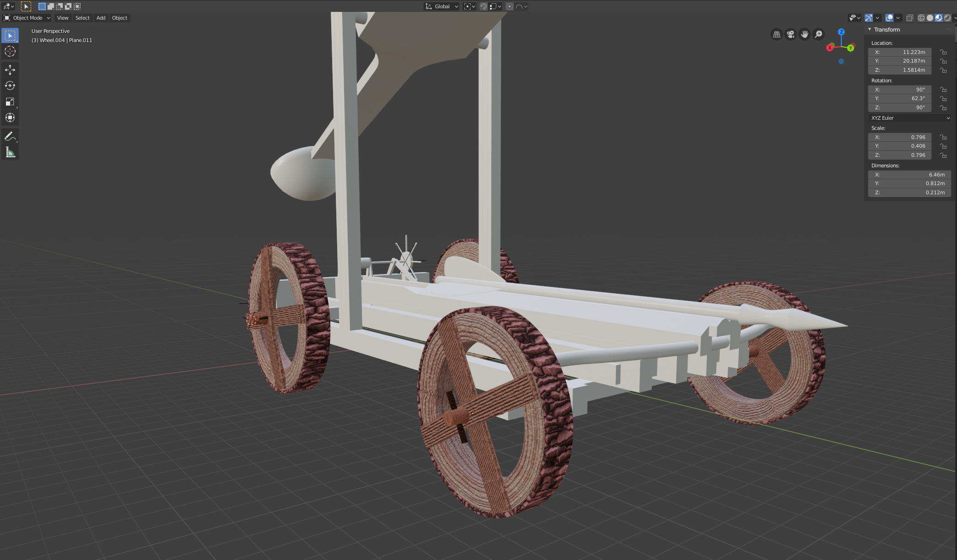Open the Select menu
957x560 pixels.
coord(82,18)
